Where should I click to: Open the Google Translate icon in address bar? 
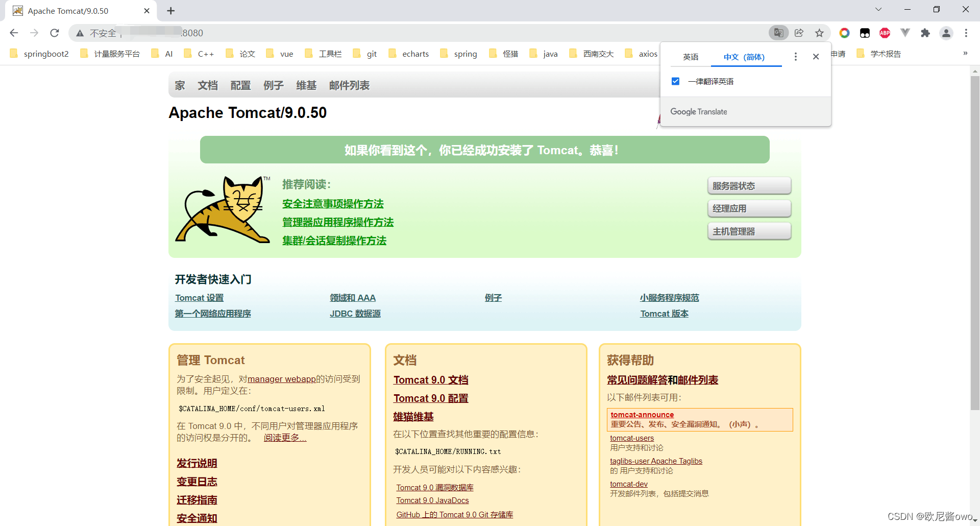coord(778,33)
